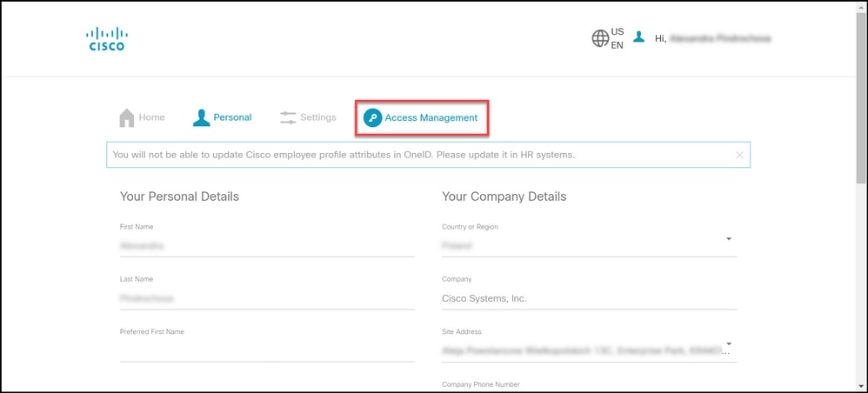Click the Last Name field
Screen dimensions: 868x393
[267, 298]
